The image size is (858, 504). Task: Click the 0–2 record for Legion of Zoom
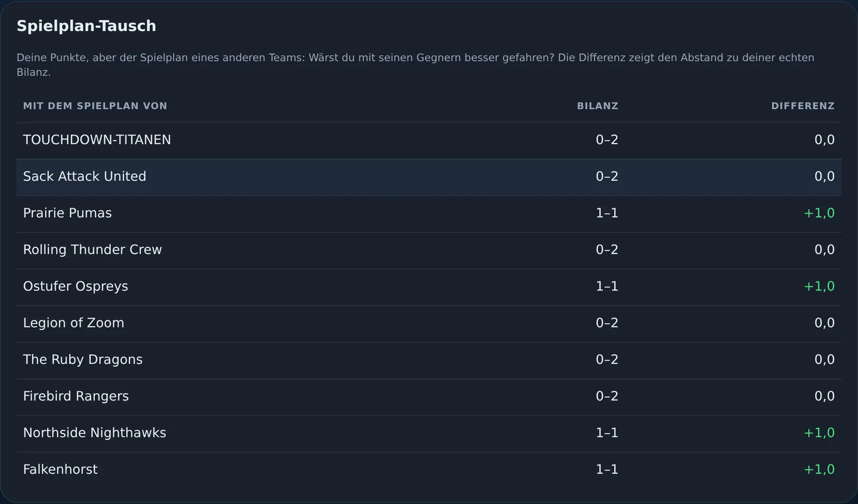[607, 323]
